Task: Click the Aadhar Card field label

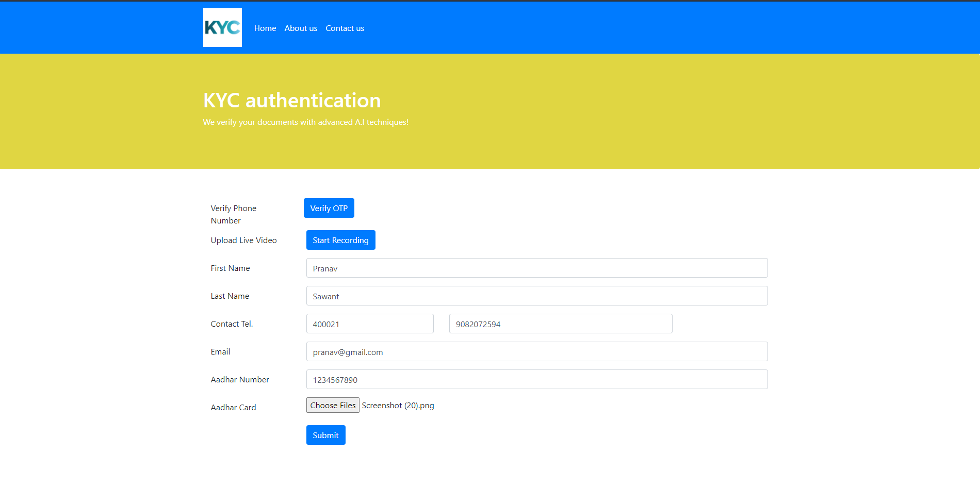Action: point(233,407)
